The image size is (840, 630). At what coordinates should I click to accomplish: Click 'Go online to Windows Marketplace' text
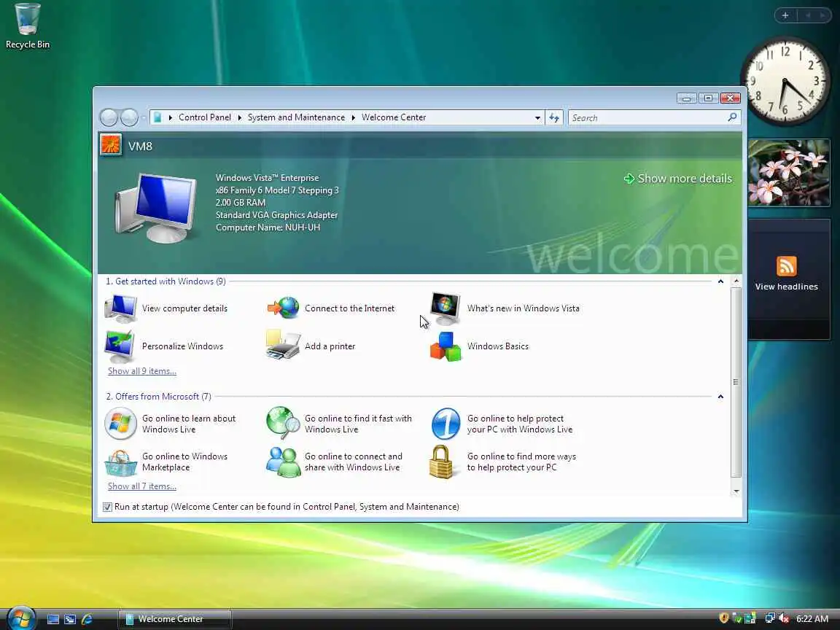(x=184, y=462)
